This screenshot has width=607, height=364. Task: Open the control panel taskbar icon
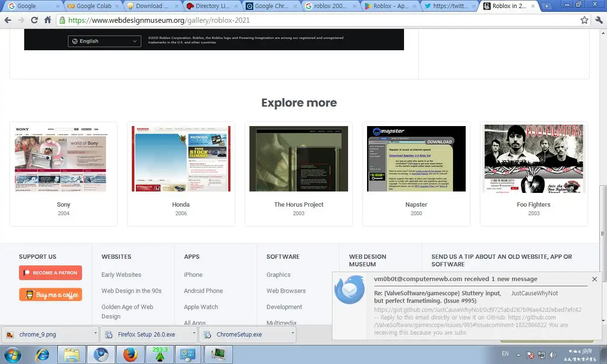(x=188, y=355)
